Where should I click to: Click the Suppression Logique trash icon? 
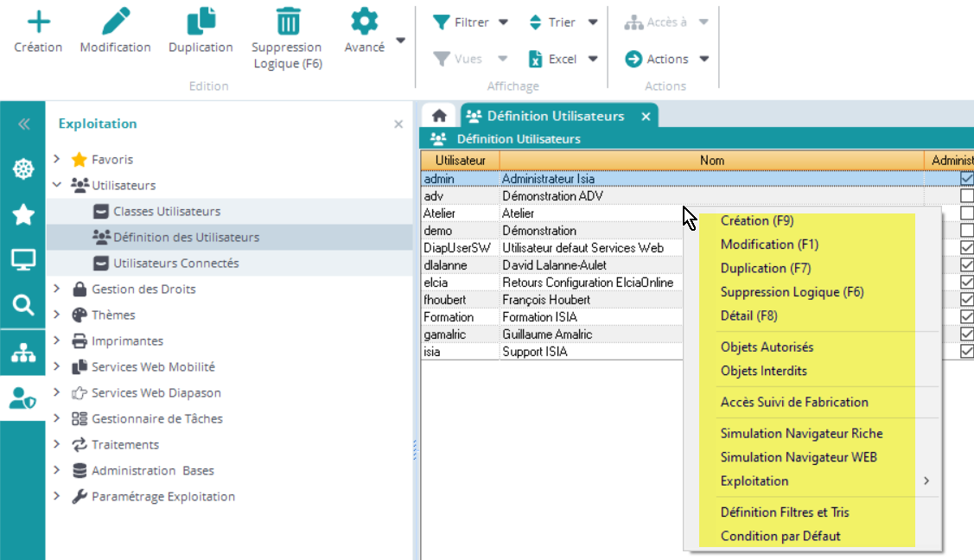click(287, 22)
